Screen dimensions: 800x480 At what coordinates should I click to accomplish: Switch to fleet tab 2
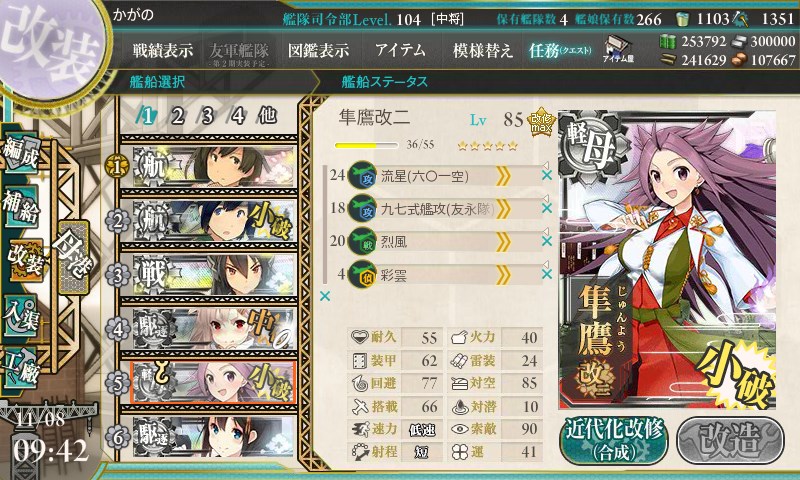[x=177, y=116]
